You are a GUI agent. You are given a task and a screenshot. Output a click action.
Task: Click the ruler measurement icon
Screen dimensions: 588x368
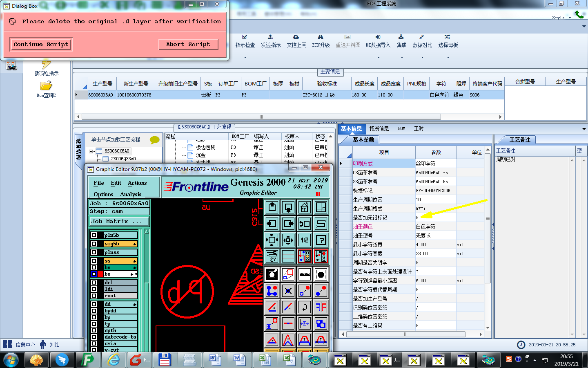click(x=305, y=274)
